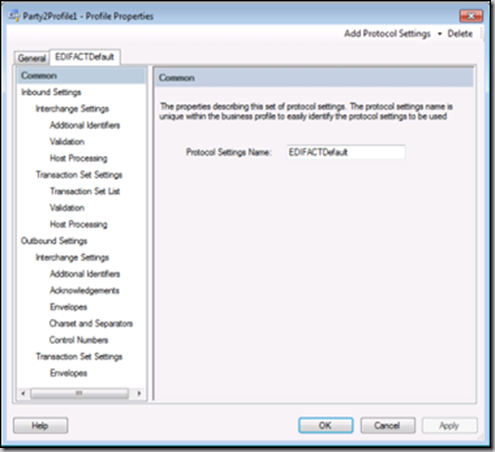Click Delete in the toolbar
The height and width of the screenshot is (452, 495).
(x=460, y=34)
